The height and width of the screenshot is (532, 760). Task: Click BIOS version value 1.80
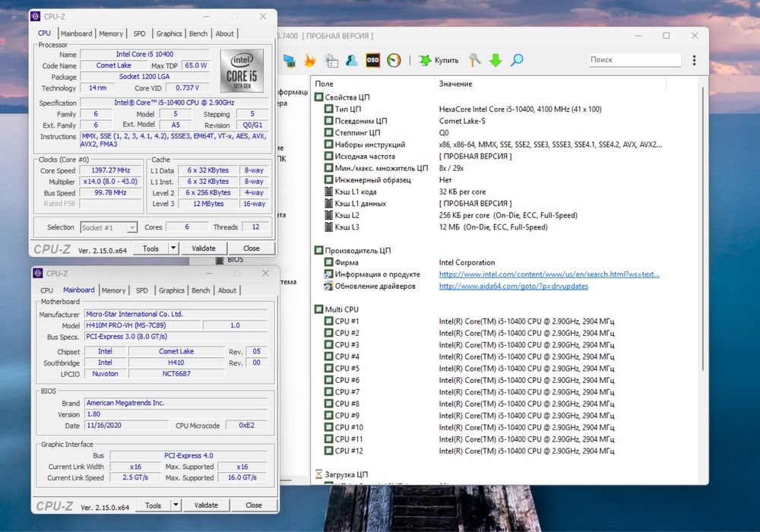click(176, 413)
